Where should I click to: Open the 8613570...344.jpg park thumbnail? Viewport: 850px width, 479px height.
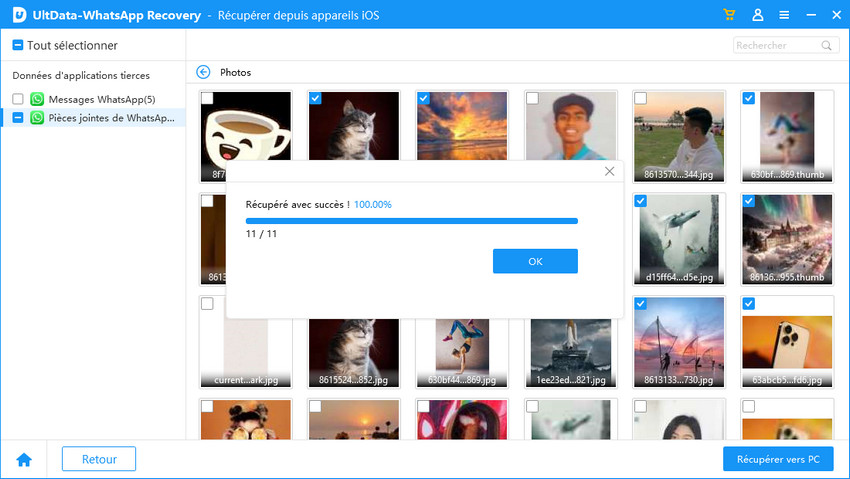(679, 137)
